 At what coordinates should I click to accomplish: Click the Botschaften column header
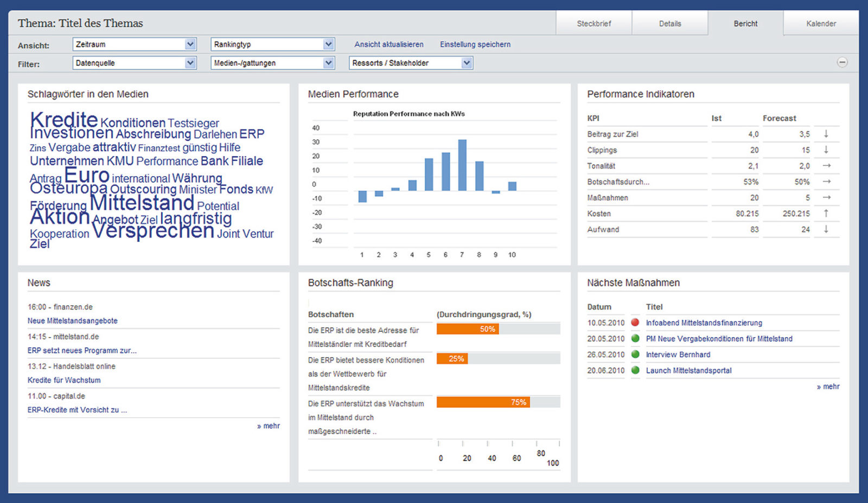click(x=331, y=314)
